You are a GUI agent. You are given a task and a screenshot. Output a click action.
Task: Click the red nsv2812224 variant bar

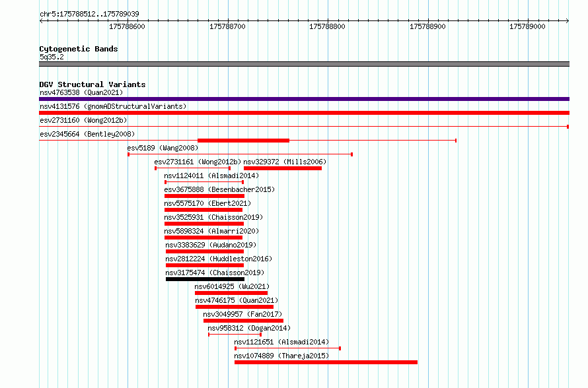pyautogui.click(x=205, y=265)
